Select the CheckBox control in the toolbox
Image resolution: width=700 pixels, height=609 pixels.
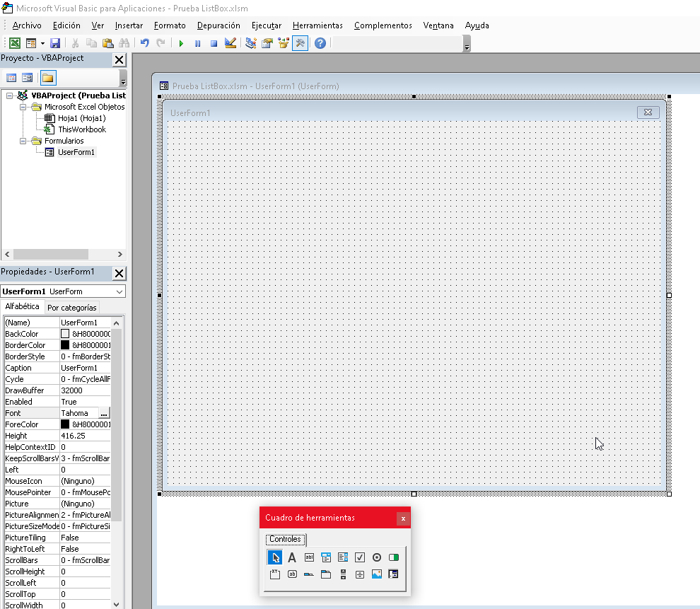(359, 557)
